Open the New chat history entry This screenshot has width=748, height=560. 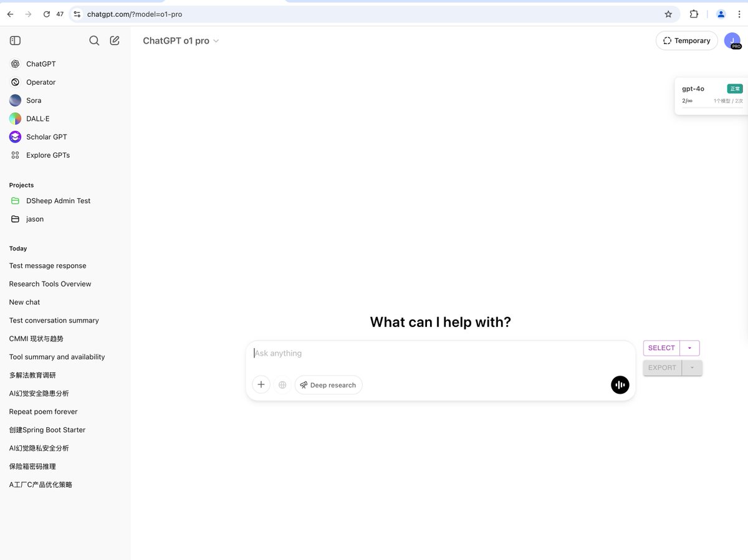(65, 302)
